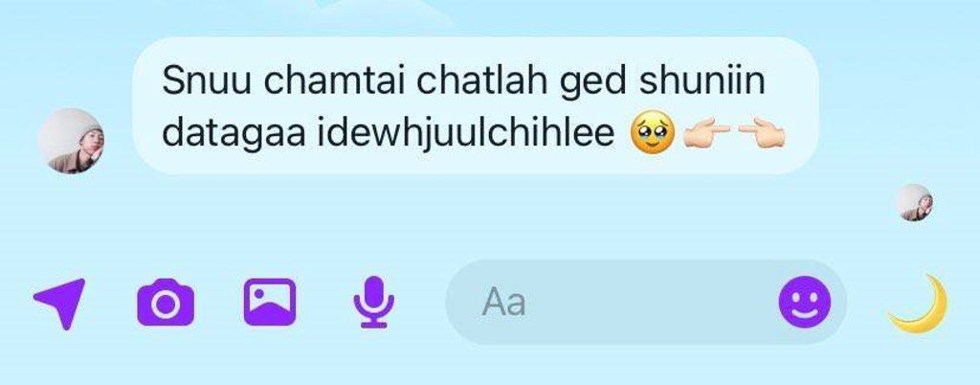This screenshot has height=385, width=980.
Task: Open the camera from the toolbar
Action: coord(166,303)
